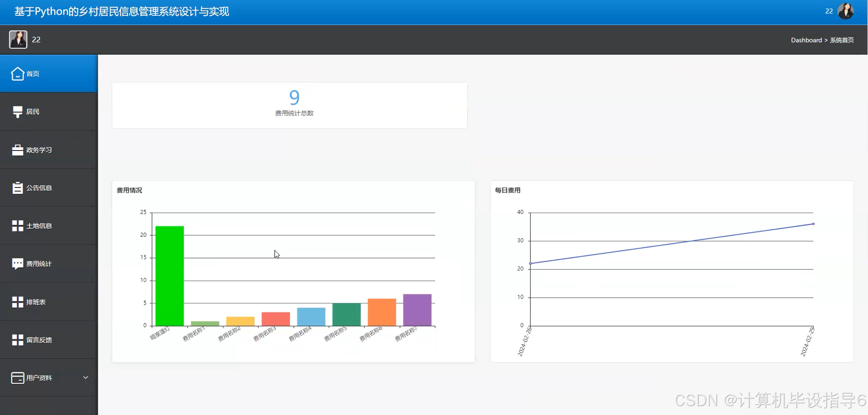
Task: Open 留言反馈 page
Action: coord(49,340)
